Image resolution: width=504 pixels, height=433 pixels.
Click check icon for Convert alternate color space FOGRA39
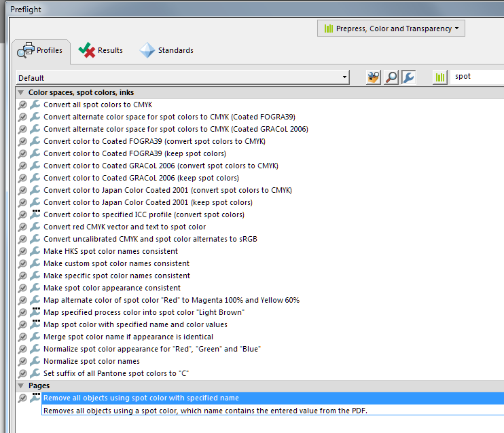point(22,117)
